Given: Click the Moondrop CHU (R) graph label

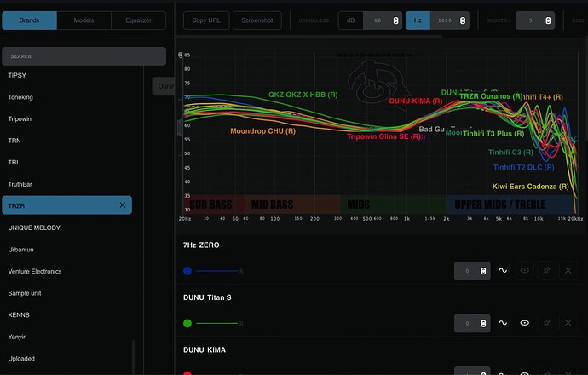Looking at the screenshot, I should [262, 131].
